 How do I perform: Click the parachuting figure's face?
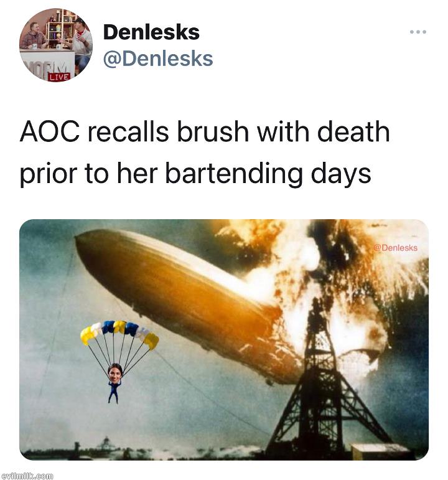coord(115,374)
